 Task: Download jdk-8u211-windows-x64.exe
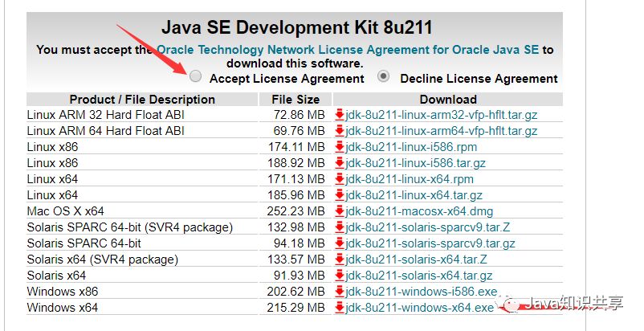(419, 307)
